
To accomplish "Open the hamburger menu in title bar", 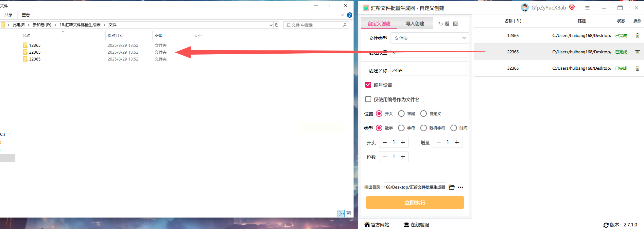I will 587,8.
